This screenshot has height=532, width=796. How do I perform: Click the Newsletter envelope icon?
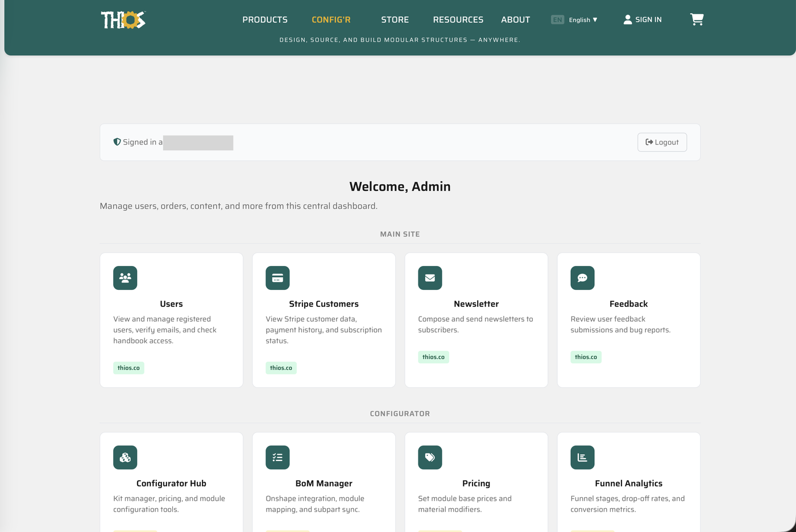point(430,278)
